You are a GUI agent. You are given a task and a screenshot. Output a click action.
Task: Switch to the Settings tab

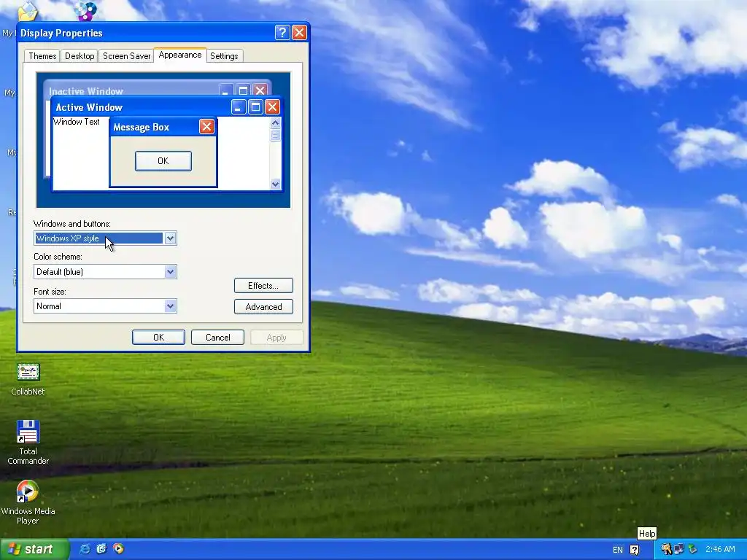(x=224, y=55)
